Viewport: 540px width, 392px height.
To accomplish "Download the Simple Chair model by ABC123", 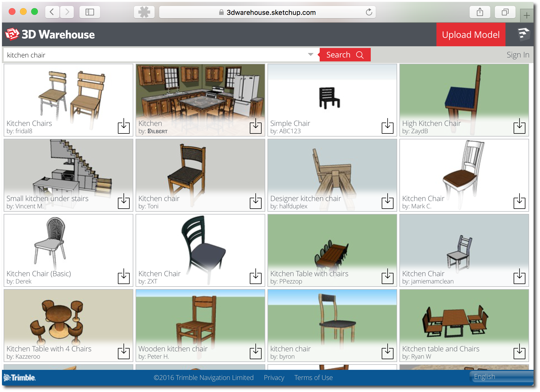I will (x=387, y=126).
